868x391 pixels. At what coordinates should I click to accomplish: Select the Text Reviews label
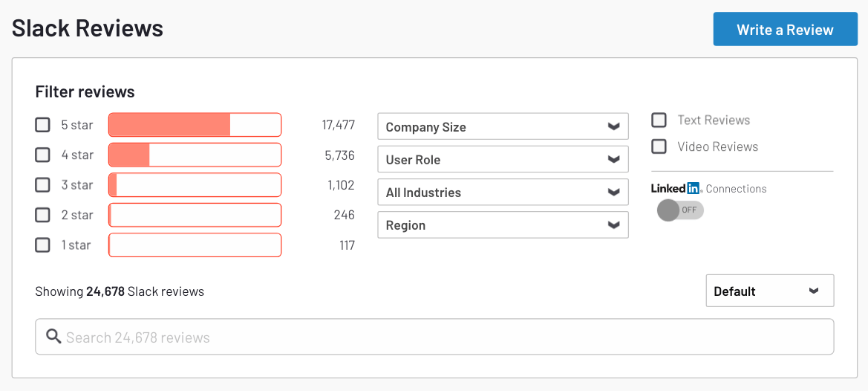[714, 120]
